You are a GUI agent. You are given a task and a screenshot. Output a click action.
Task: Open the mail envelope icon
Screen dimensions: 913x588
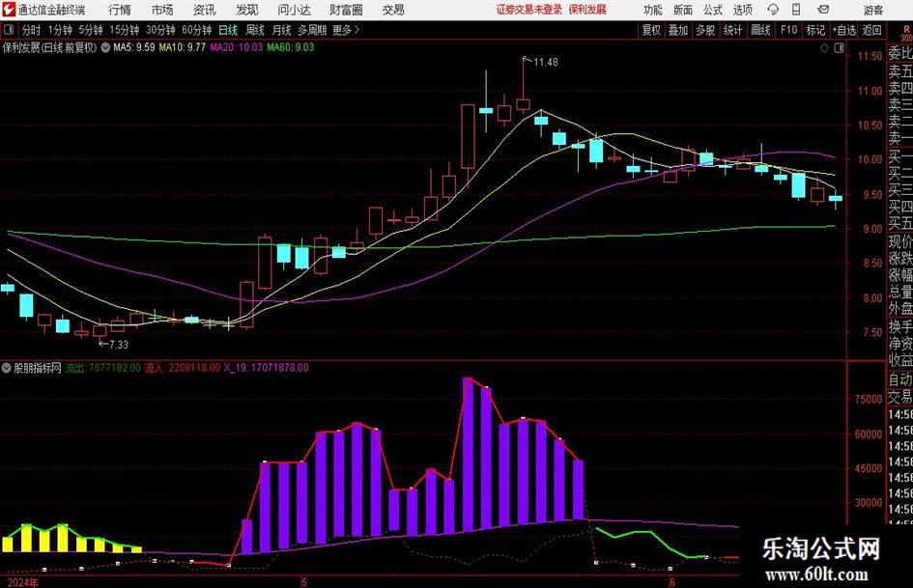823,10
